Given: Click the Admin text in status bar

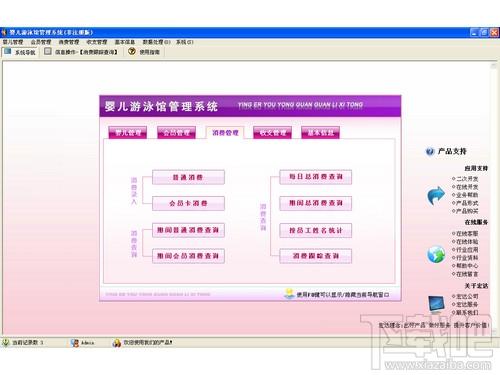Looking at the screenshot, I should point(88,343).
